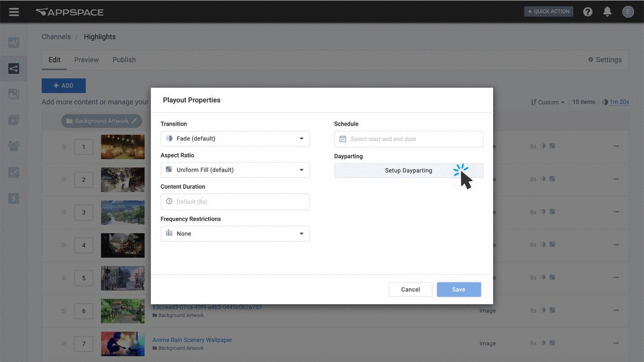
Task: Open the Custom sort dropdown
Action: 548,102
